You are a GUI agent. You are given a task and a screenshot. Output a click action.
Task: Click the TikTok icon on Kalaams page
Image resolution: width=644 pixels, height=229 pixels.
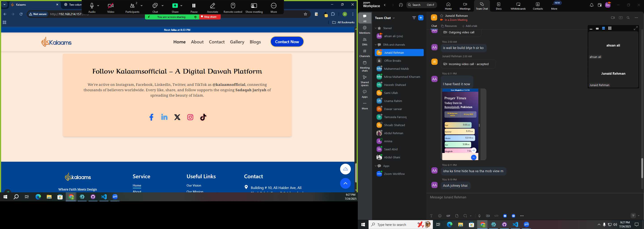tap(203, 117)
